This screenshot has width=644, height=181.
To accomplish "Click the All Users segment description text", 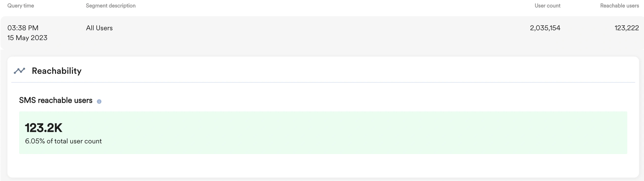I will pos(99,28).
